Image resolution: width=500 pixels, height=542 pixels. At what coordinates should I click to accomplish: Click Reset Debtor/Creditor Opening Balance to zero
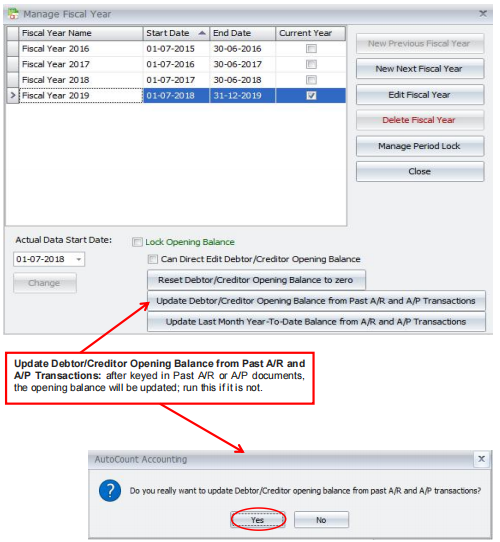pyautogui.click(x=256, y=280)
